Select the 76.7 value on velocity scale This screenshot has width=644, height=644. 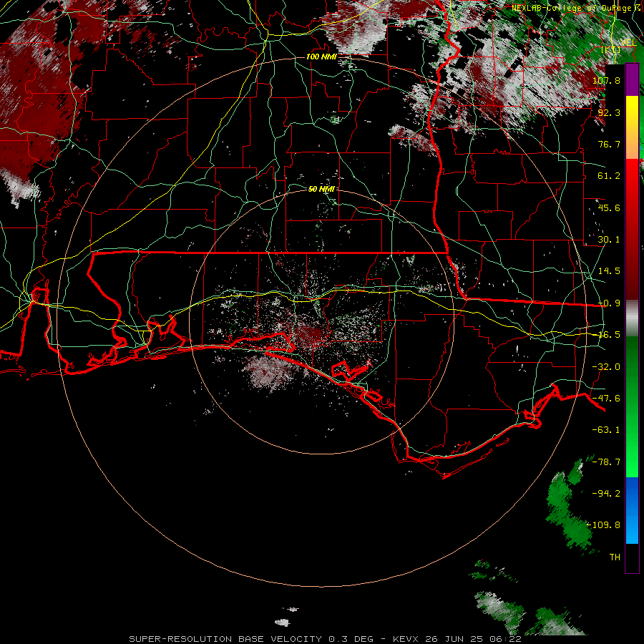(x=609, y=144)
